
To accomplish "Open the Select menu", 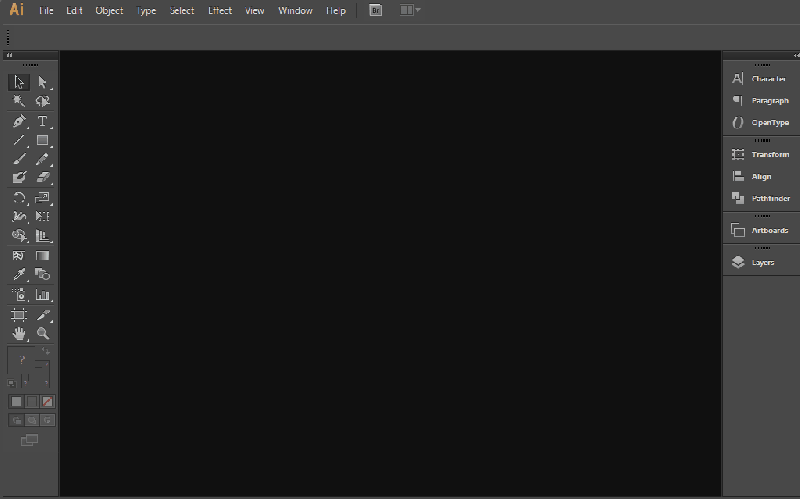I will pos(182,11).
